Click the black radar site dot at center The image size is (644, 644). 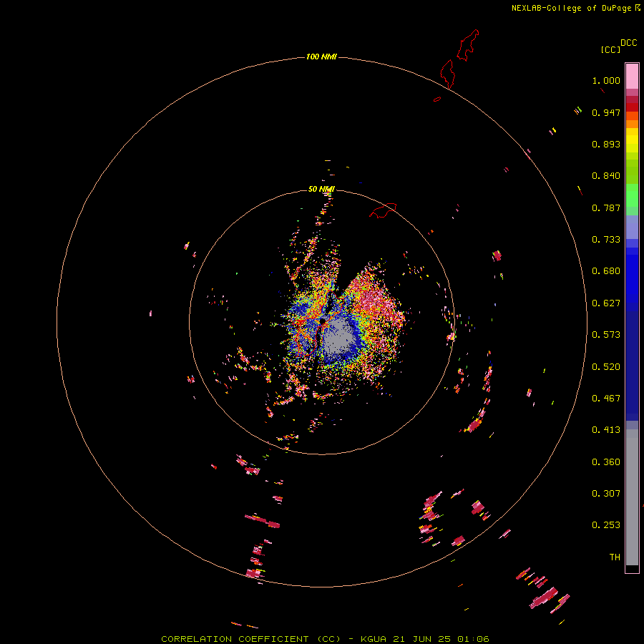pos(323,321)
